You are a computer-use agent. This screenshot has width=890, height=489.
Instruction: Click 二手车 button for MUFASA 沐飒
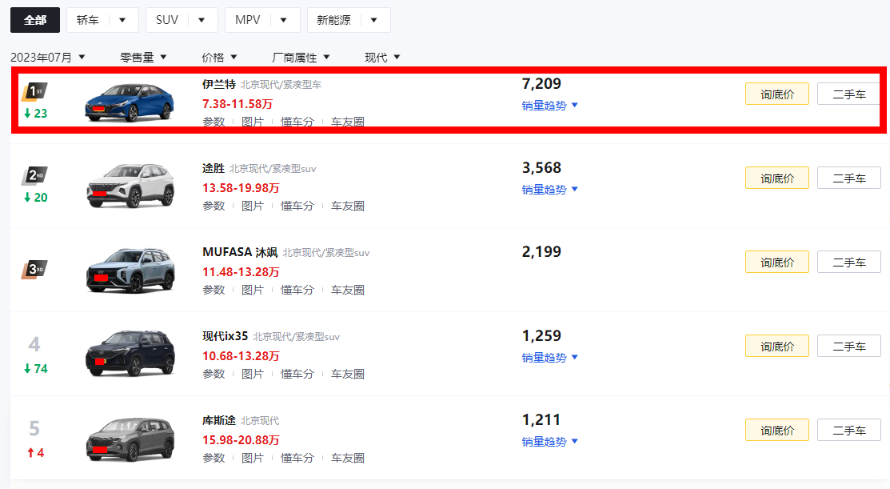[849, 262]
